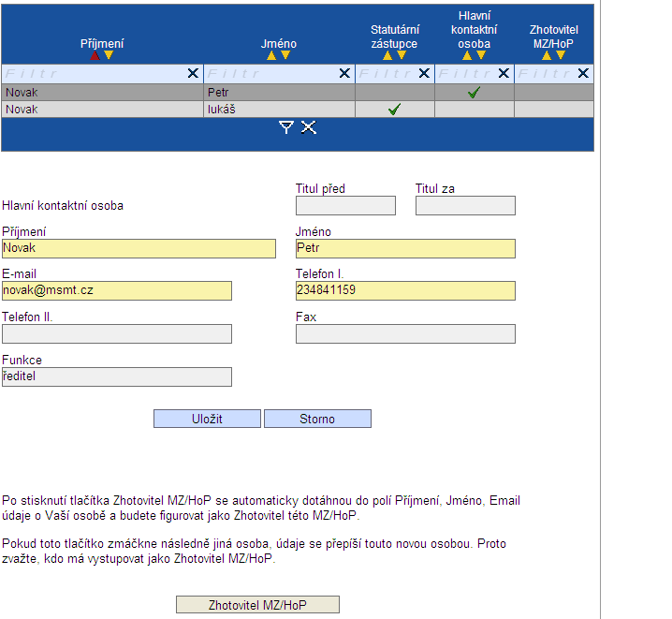Click the main contact checkmark for Petr
Screen dimensions: 672x619
474,92
